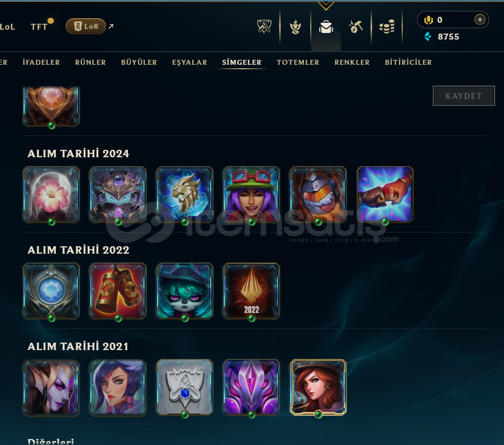Switch to the TFT tab
This screenshot has height=445, width=504.
coord(39,27)
